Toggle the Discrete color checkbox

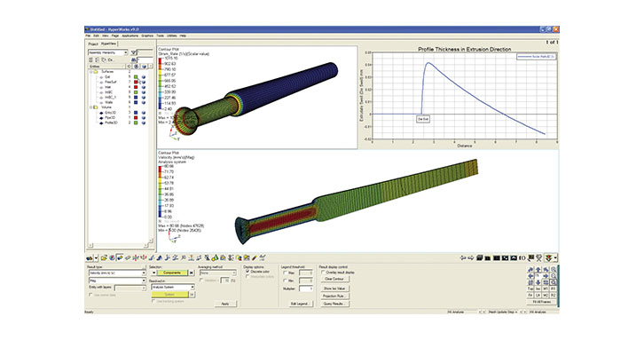(247, 272)
